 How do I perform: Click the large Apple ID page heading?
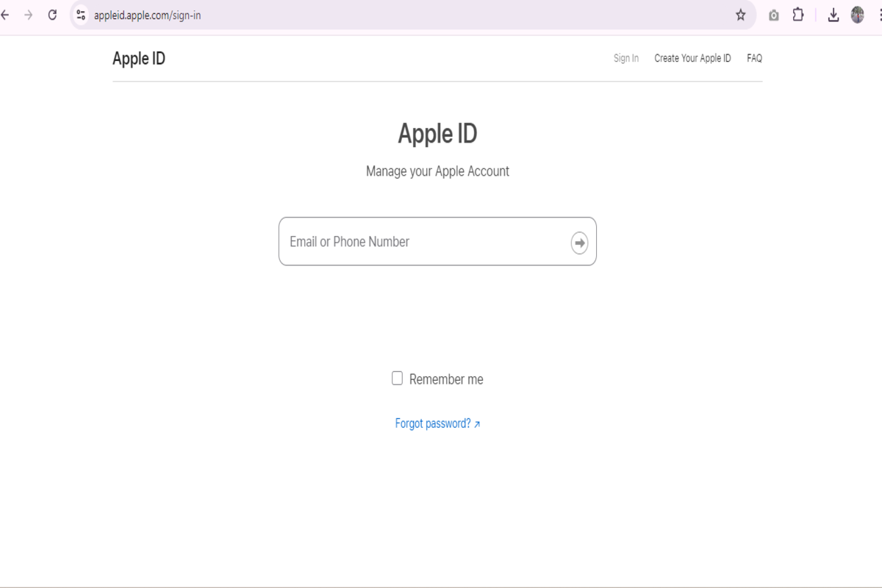pos(437,134)
